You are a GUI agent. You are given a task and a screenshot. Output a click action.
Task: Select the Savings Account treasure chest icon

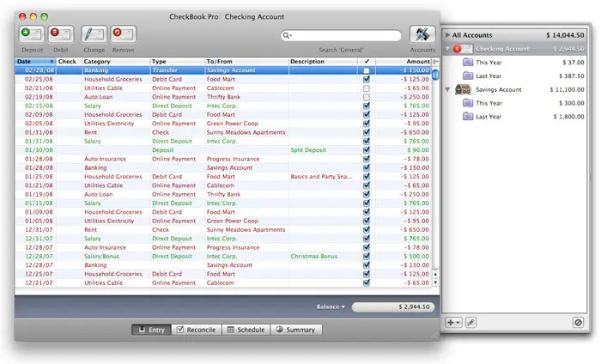pos(463,89)
